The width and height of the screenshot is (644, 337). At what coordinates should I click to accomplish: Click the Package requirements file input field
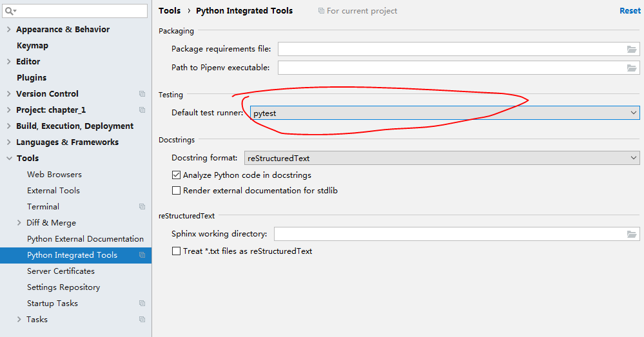pyautogui.click(x=451, y=49)
